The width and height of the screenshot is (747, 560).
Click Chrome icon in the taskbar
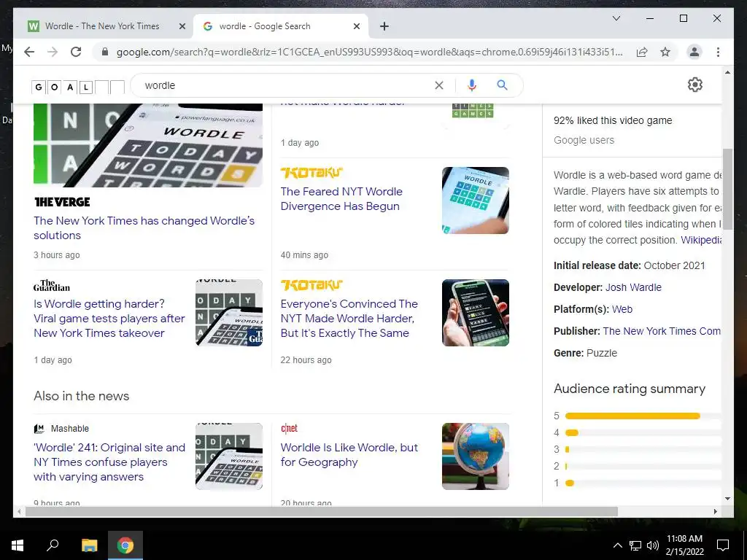(x=125, y=545)
